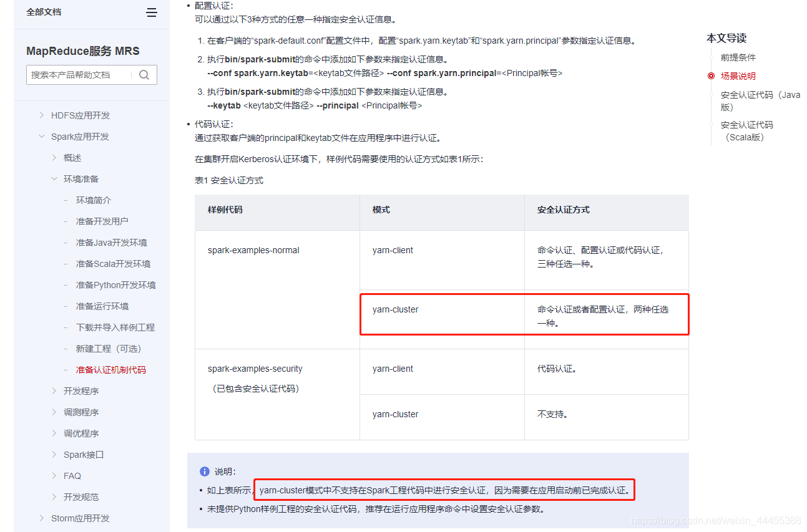
Task: Expand the Storm应用开发 section
Action: click(x=41, y=518)
